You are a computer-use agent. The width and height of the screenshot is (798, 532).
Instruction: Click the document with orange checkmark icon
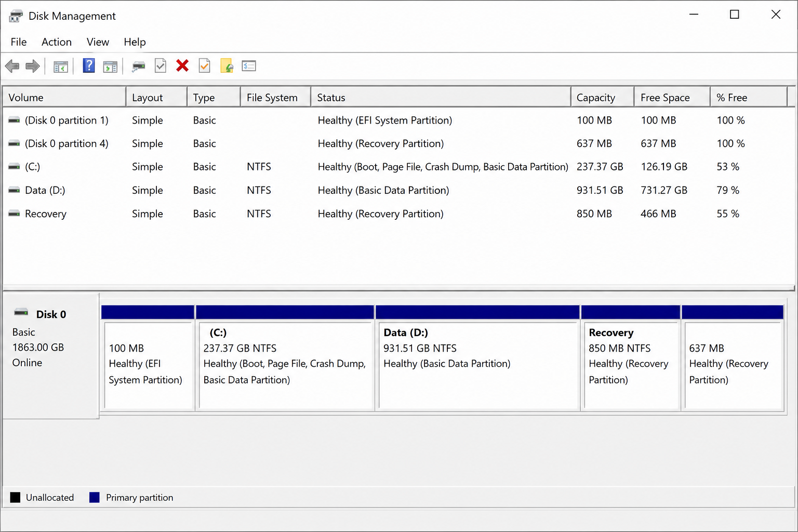point(205,65)
